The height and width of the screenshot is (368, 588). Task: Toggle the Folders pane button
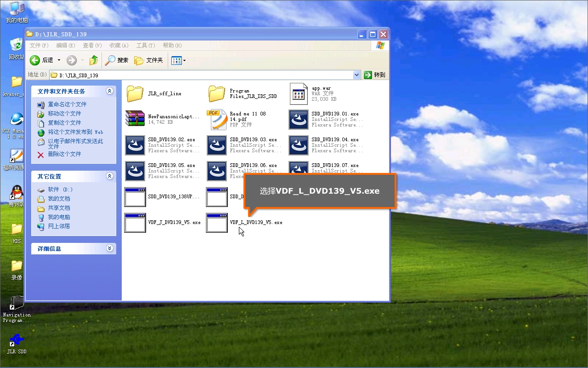[x=148, y=60]
